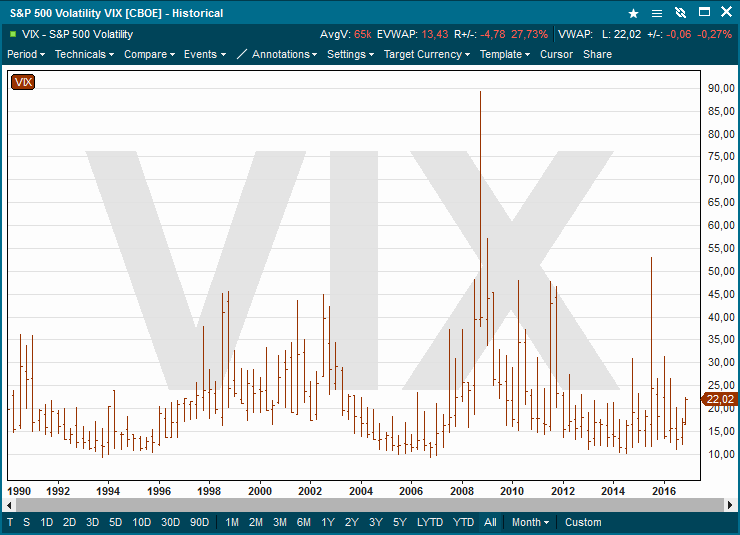Image resolution: width=740 pixels, height=535 pixels.
Task: Select the 6M time range
Action: point(304,522)
